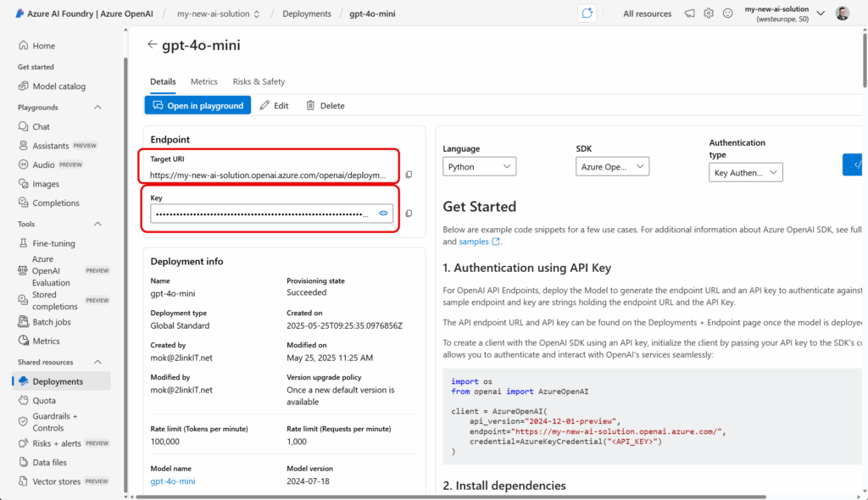The width and height of the screenshot is (868, 500).
Task: Click the Succeeded provisioning state value
Action: pyautogui.click(x=307, y=292)
